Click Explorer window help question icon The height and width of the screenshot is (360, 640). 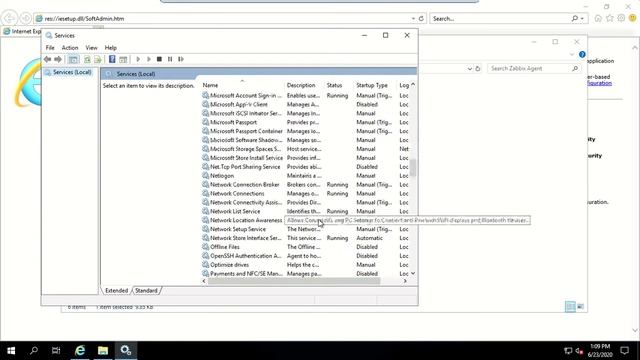tap(582, 54)
